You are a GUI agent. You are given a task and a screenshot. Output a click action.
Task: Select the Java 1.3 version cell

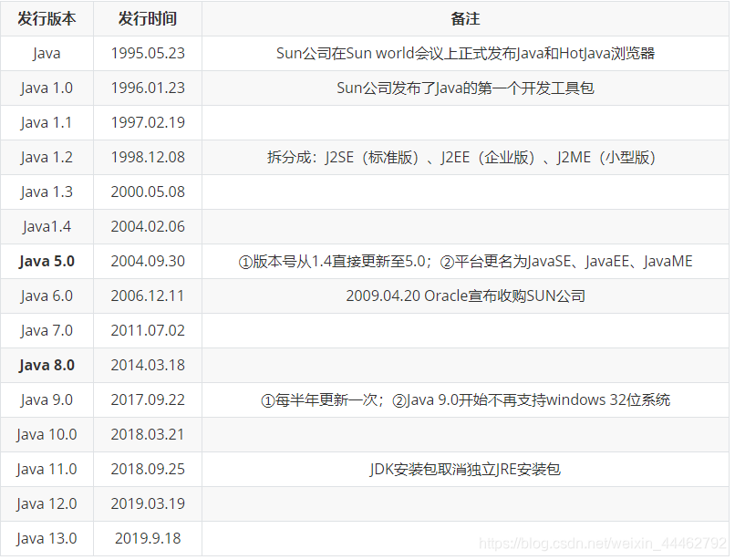[47, 192]
